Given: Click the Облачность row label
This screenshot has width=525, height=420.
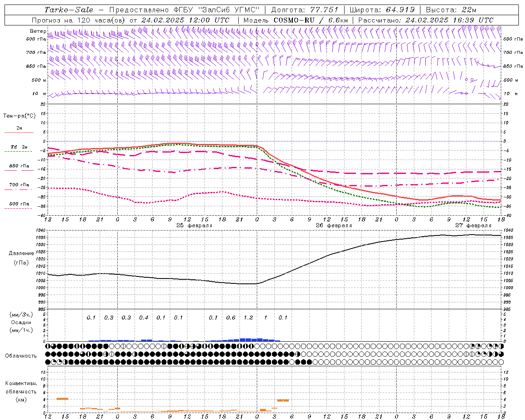Looking at the screenshot, I should [x=21, y=356].
